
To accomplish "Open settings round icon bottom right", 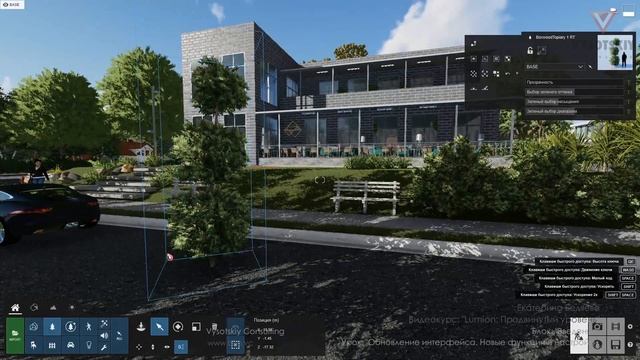I will [631, 327].
